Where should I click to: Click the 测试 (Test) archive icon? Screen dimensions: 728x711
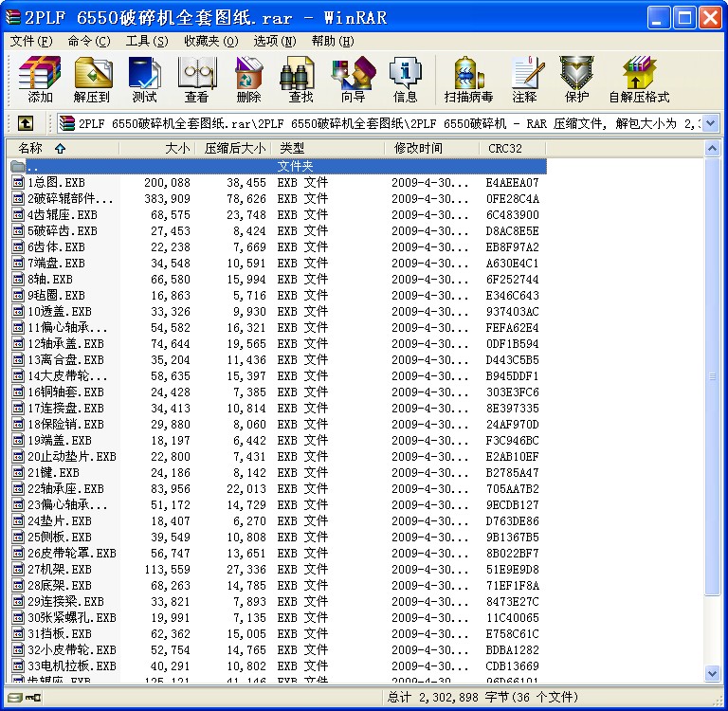[145, 80]
